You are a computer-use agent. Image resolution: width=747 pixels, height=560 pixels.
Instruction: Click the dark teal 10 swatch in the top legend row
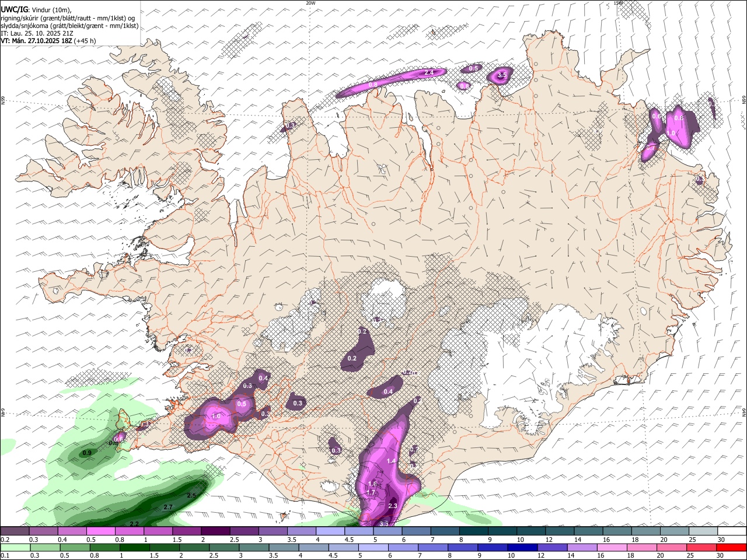[530, 531]
